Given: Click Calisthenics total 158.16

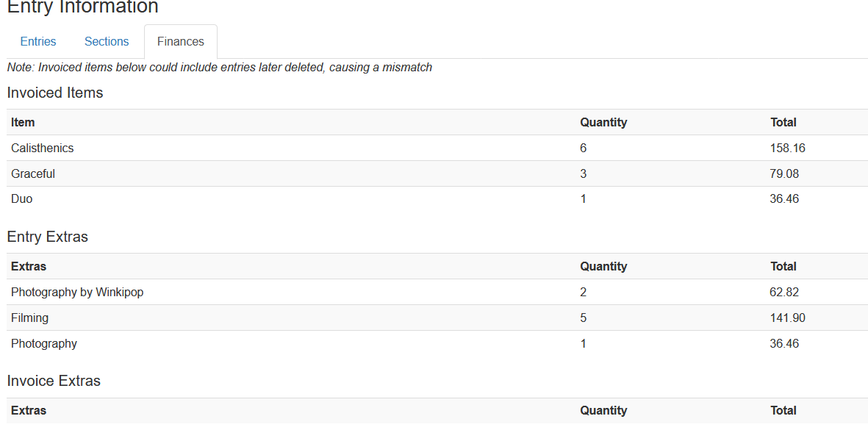Looking at the screenshot, I should coord(787,148).
